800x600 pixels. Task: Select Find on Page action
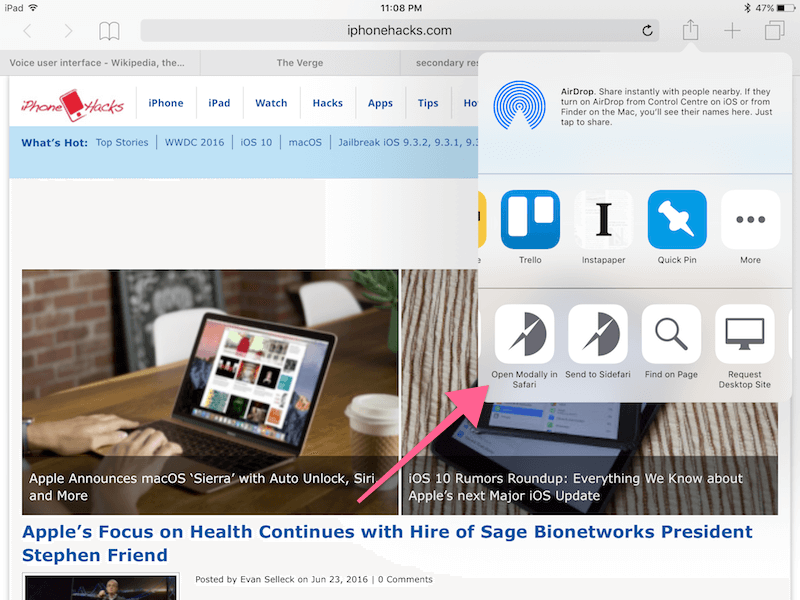[671, 334]
